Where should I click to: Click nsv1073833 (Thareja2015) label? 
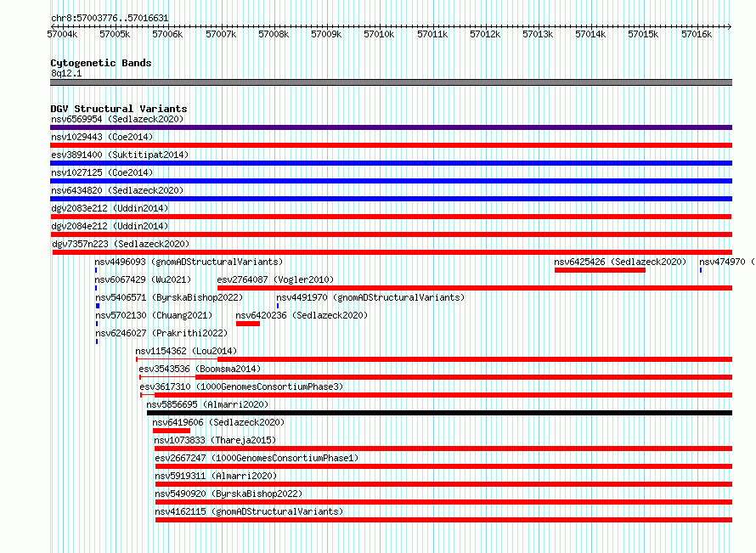click(x=215, y=440)
